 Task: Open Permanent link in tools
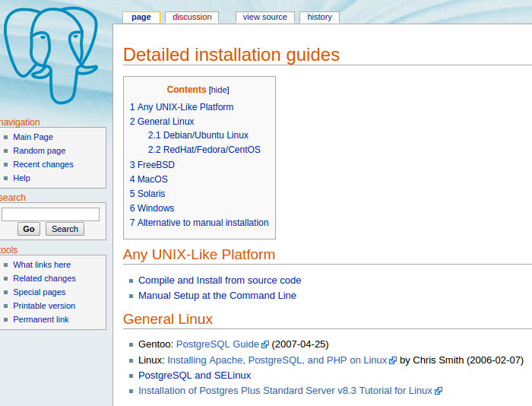click(x=41, y=319)
